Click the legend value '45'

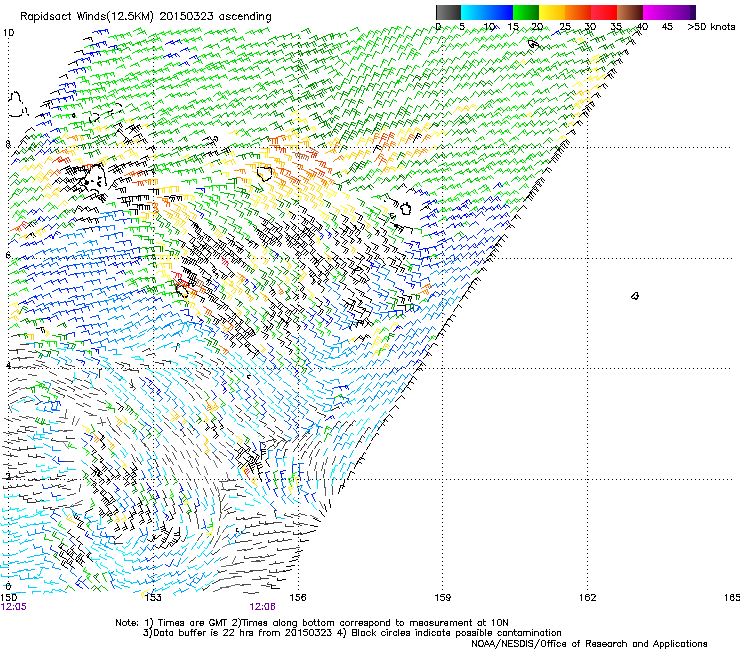point(667,27)
